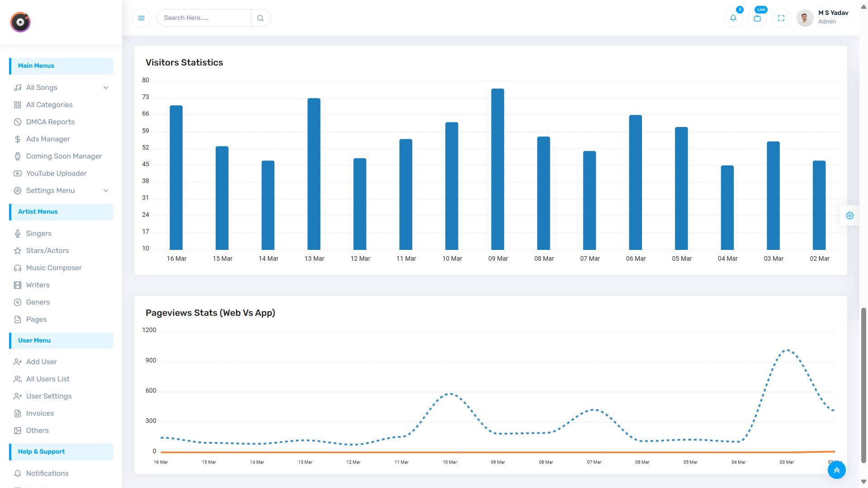
Task: Click the music disc logo
Action: pyautogui.click(x=20, y=22)
